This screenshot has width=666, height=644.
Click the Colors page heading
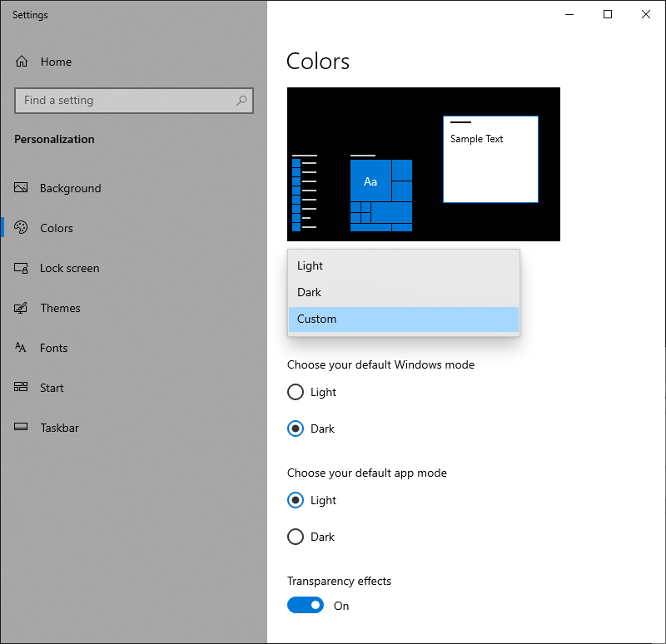point(318,62)
